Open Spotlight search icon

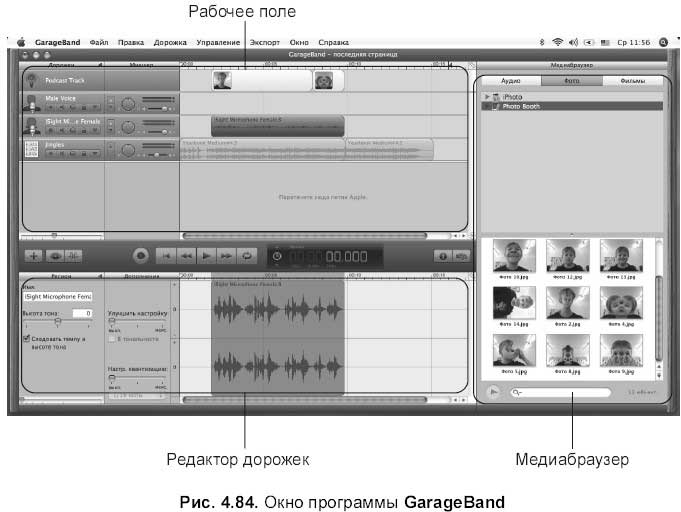coord(663,42)
